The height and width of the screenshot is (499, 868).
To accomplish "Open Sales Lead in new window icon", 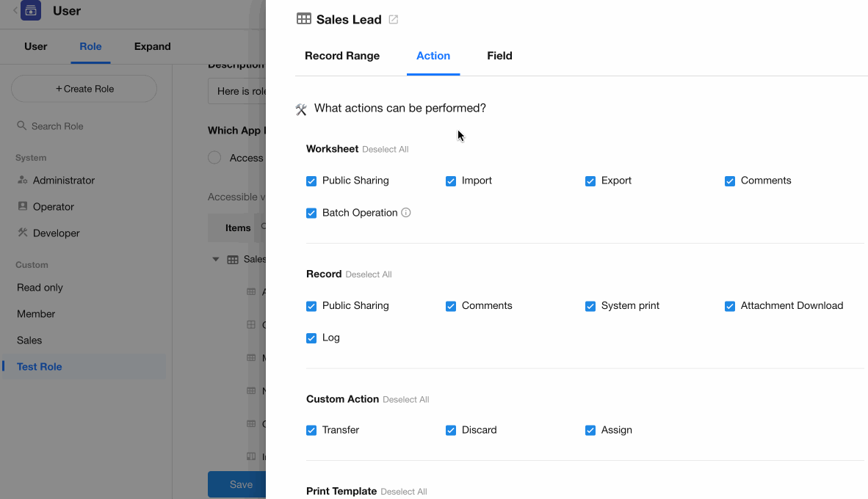I will pyautogui.click(x=394, y=20).
